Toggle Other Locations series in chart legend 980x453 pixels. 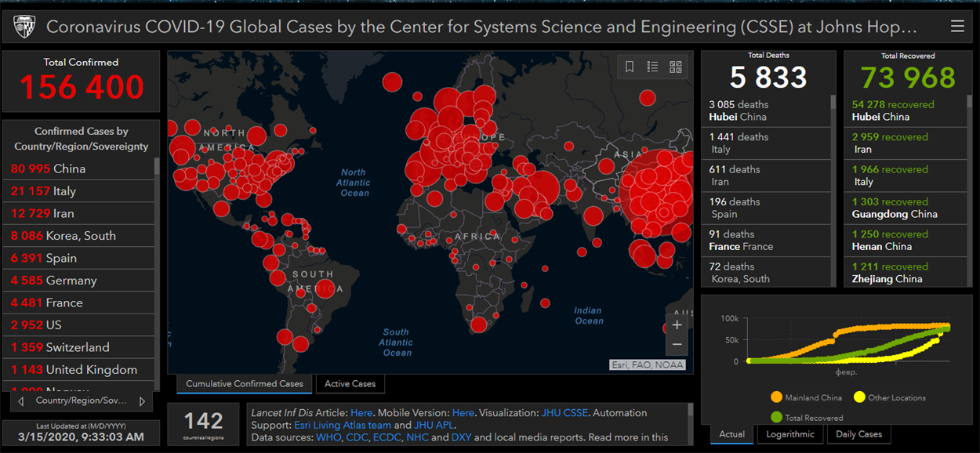click(x=889, y=398)
